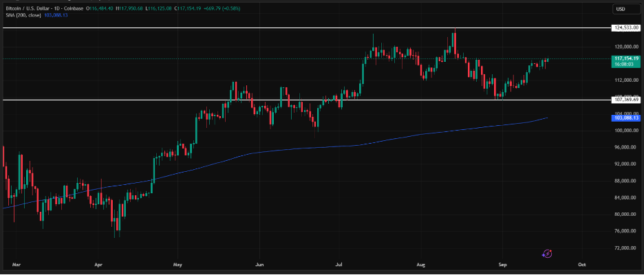Click the blue SMA value label 103,088.13
Viewport: 644px width, 275px height.
[625, 118]
